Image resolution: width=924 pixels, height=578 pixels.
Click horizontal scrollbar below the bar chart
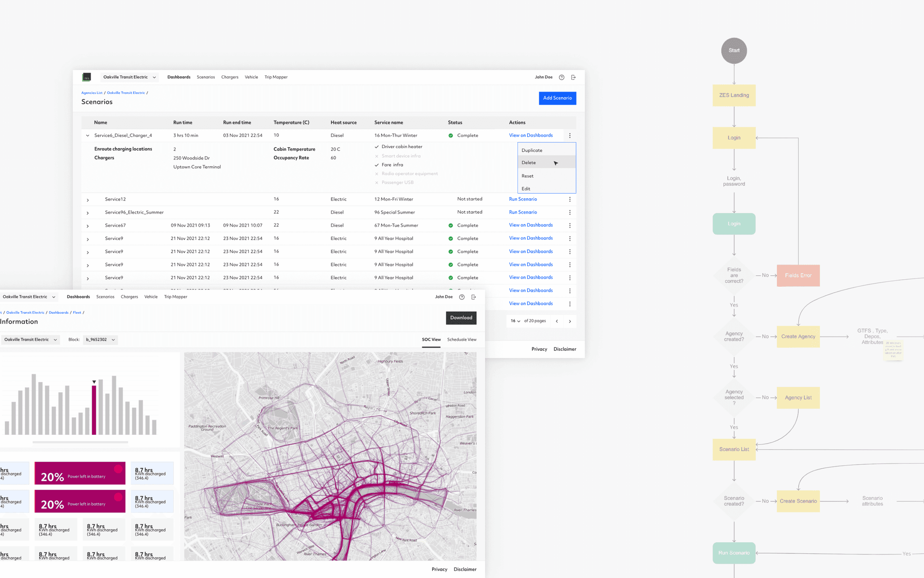[80, 442]
